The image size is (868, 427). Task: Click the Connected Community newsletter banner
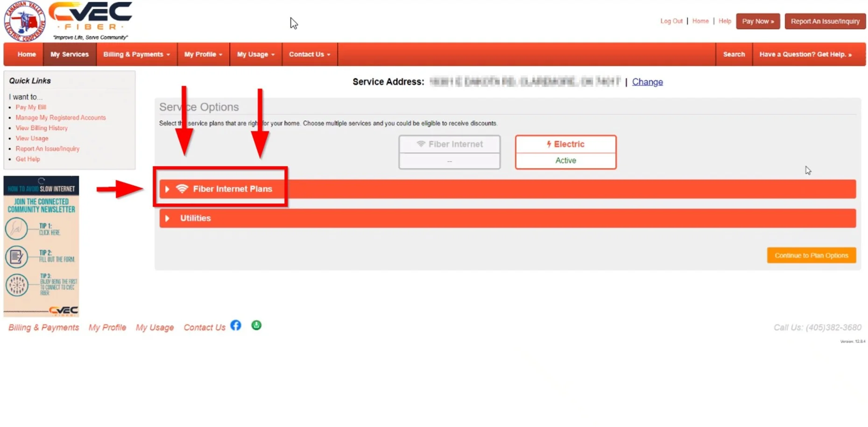[41, 246]
